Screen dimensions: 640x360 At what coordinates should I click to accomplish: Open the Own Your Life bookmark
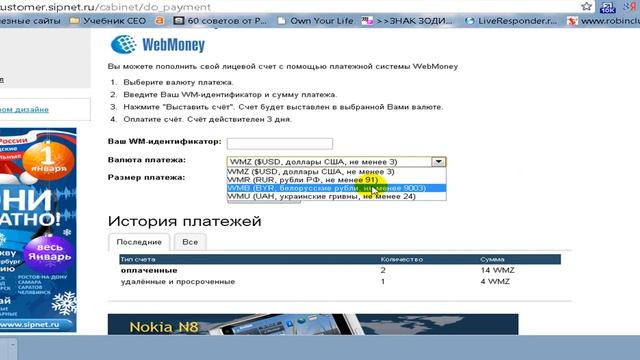click(x=316, y=20)
